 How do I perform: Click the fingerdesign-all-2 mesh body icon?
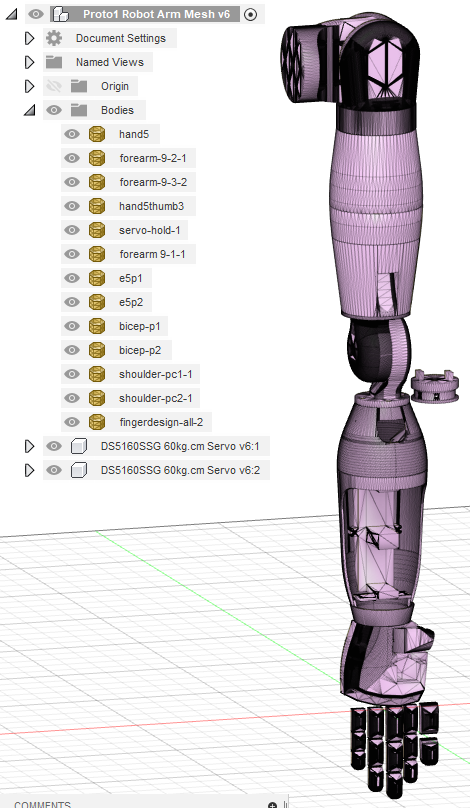pyautogui.click(x=96, y=422)
